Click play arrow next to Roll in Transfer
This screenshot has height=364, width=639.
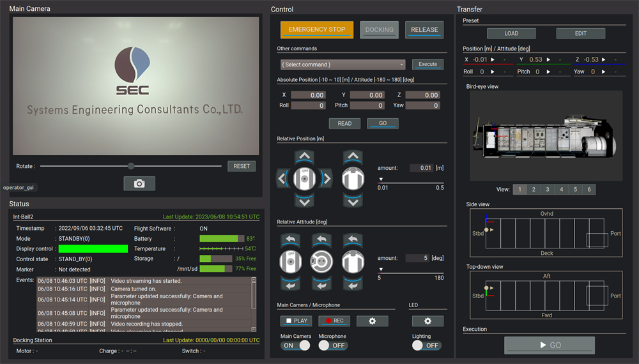click(493, 72)
